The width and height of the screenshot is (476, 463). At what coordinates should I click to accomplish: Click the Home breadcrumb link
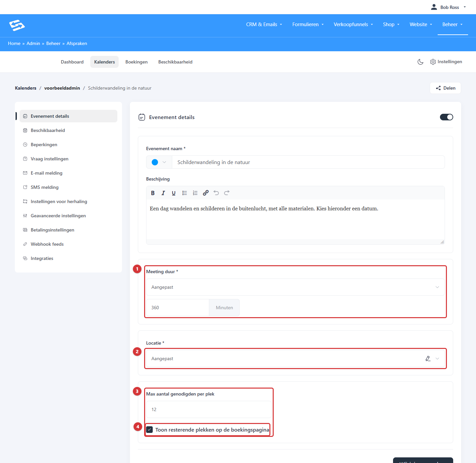[x=14, y=43]
